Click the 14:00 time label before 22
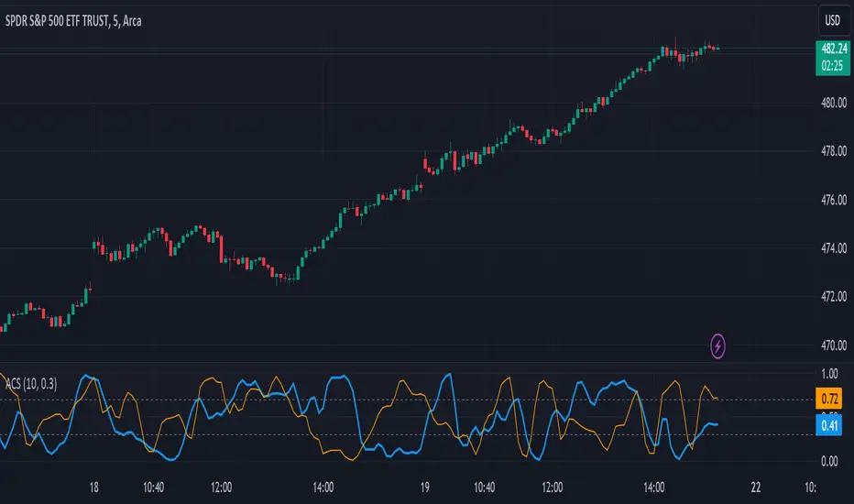Viewport: 854px width, 504px height. point(653,488)
